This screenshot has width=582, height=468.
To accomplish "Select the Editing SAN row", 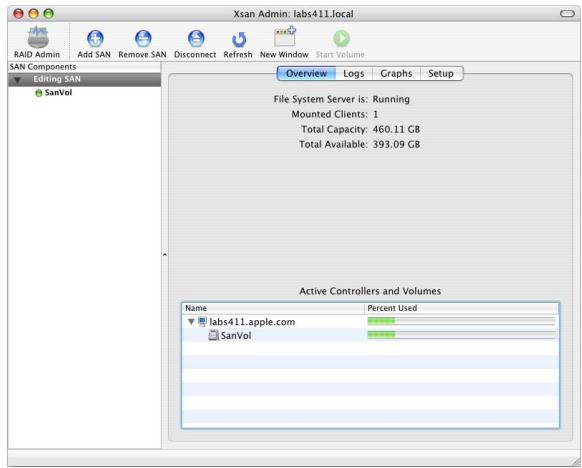I will 84,79.
